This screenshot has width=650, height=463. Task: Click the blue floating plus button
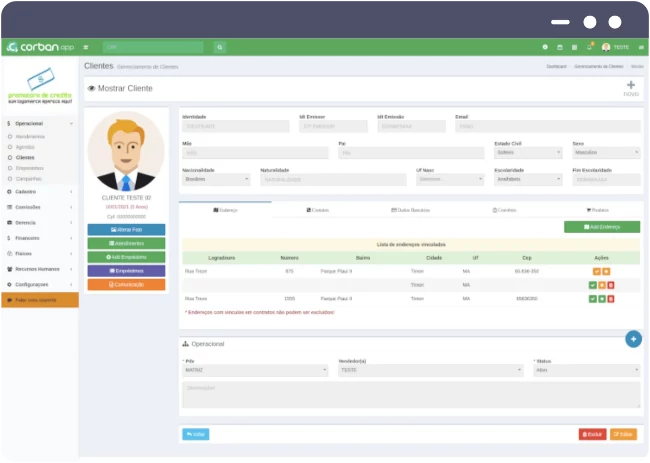632,339
